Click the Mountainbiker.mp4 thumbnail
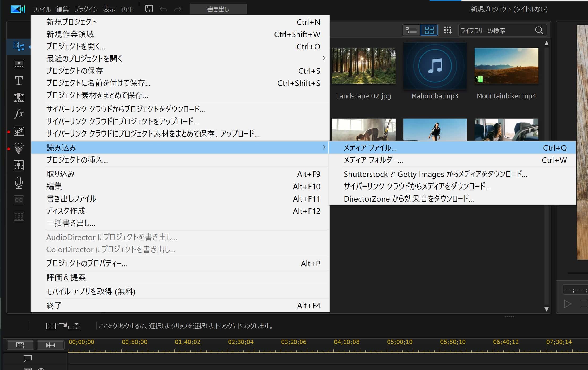Viewport: 588px width, 370px height. click(506, 66)
